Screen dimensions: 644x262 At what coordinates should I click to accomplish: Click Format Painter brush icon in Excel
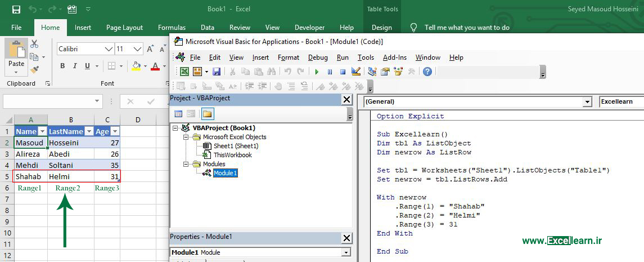34,69
